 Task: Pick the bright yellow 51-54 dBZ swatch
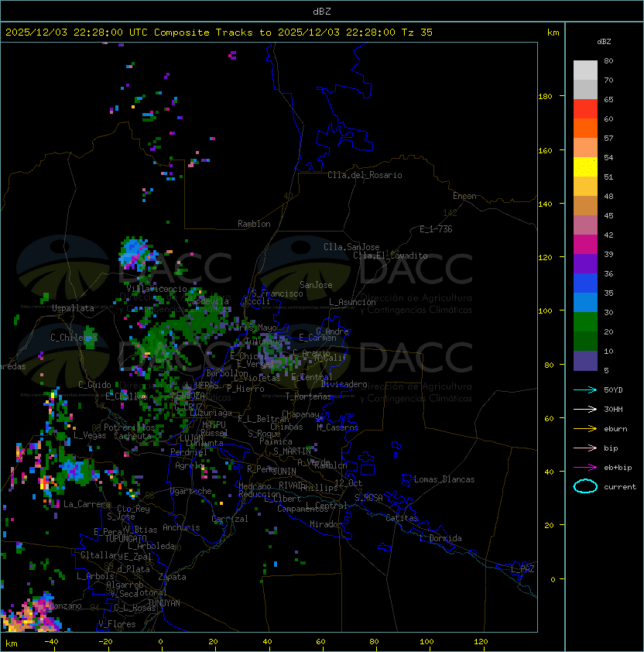point(585,167)
